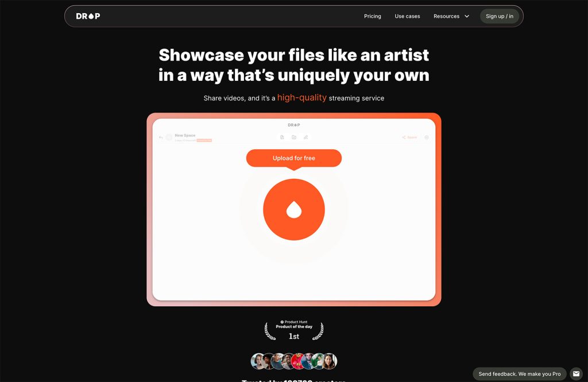
Task: Click the Sign up / in button
Action: point(500,16)
